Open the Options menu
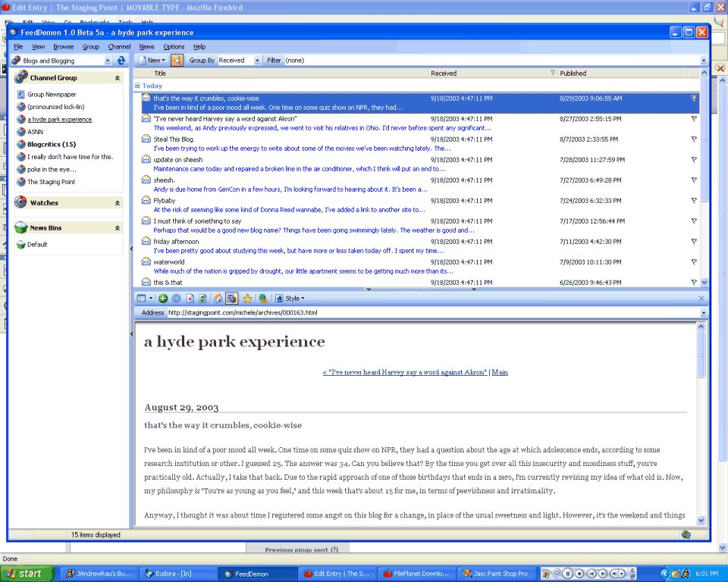Image resolution: width=728 pixels, height=582 pixels. click(x=174, y=47)
